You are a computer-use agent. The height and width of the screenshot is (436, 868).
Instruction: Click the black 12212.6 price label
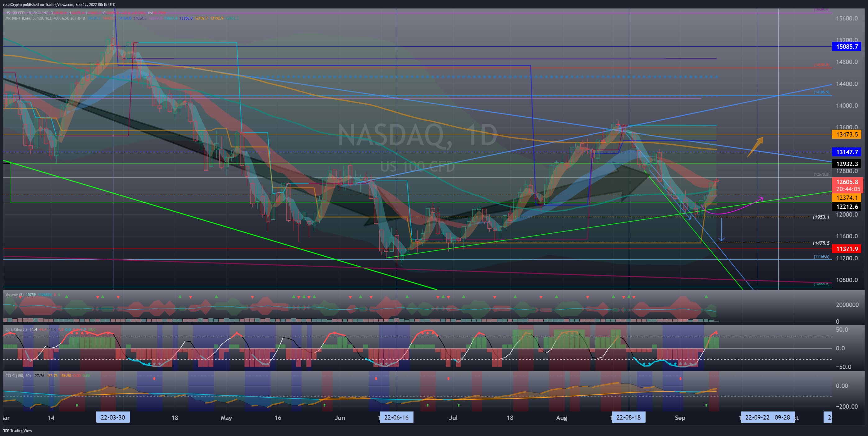tap(847, 207)
